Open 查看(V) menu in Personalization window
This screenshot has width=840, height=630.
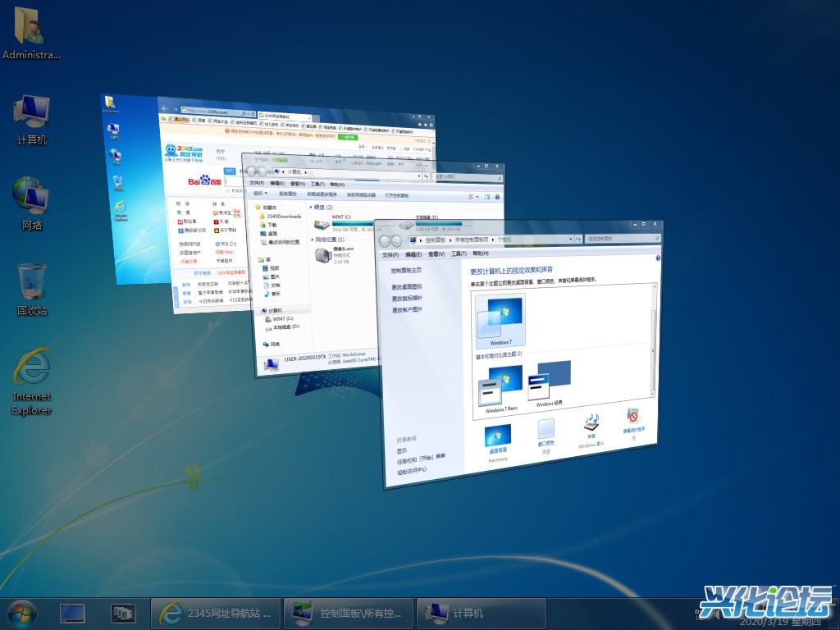point(436,254)
